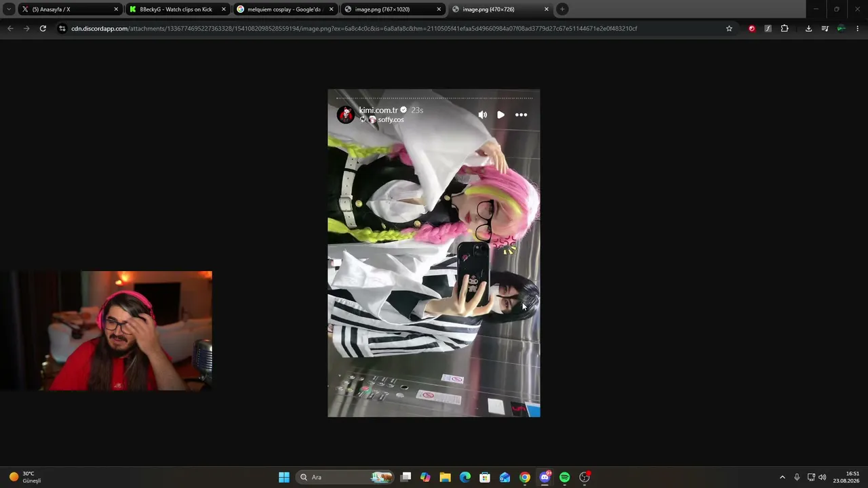Open the Chrome three-dot menu
Viewport: 868px width, 488px height.
(x=858, y=28)
